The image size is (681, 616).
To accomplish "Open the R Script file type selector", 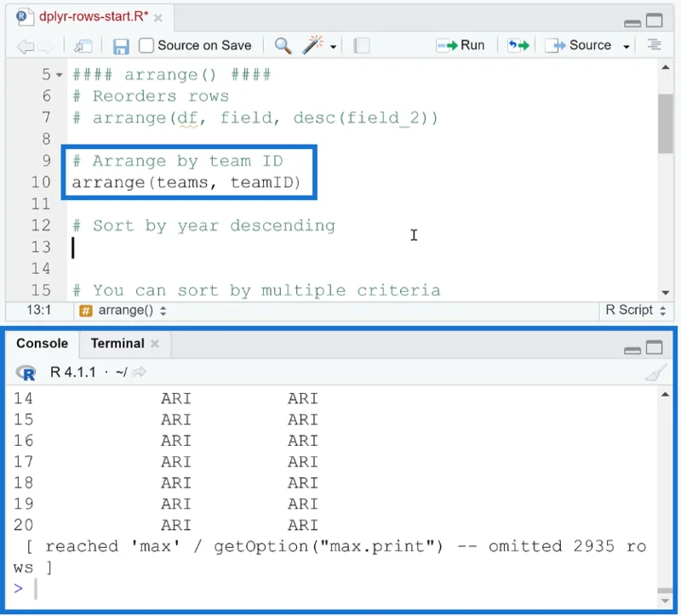I will tap(635, 310).
